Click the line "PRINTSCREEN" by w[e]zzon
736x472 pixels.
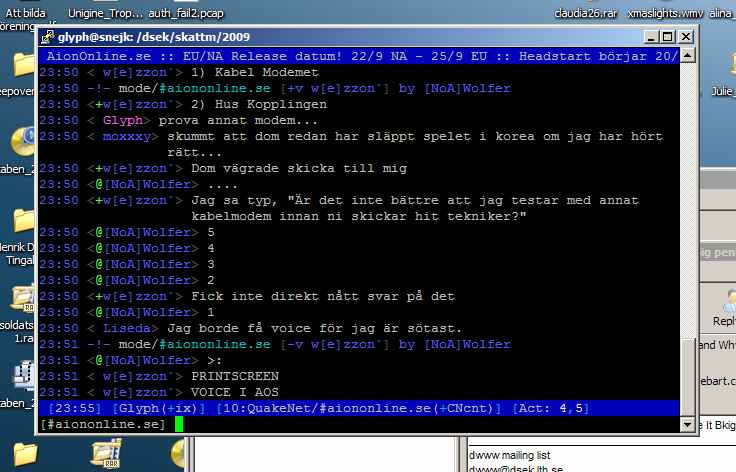[x=235, y=376]
